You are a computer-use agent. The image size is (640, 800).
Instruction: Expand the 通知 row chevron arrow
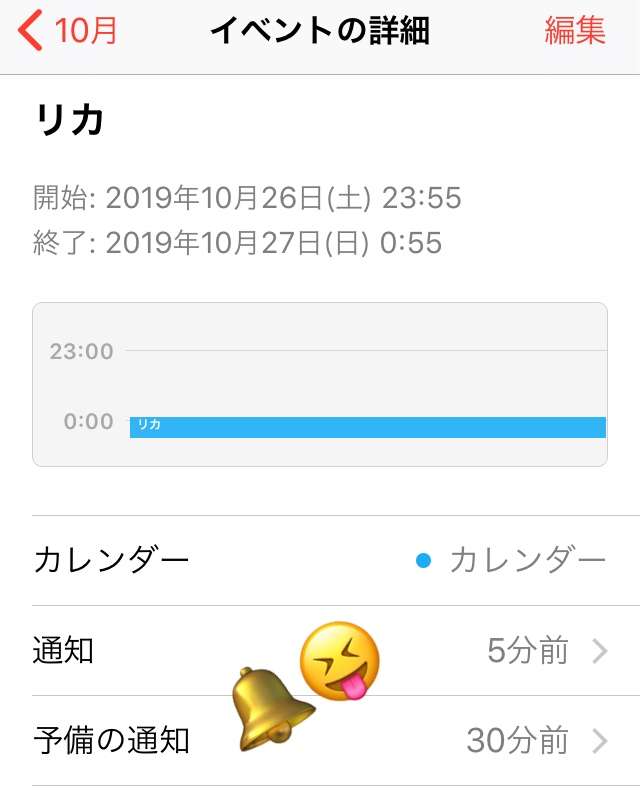coord(600,651)
